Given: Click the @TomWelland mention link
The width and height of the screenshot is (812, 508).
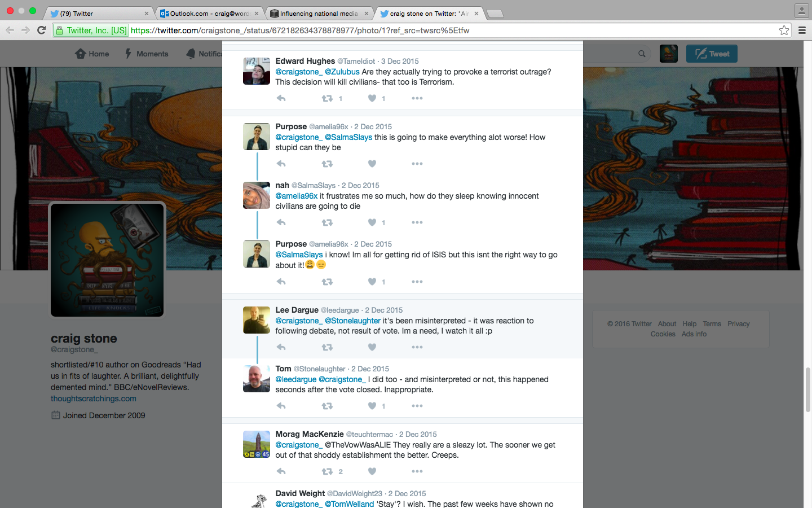Looking at the screenshot, I should click(349, 504).
